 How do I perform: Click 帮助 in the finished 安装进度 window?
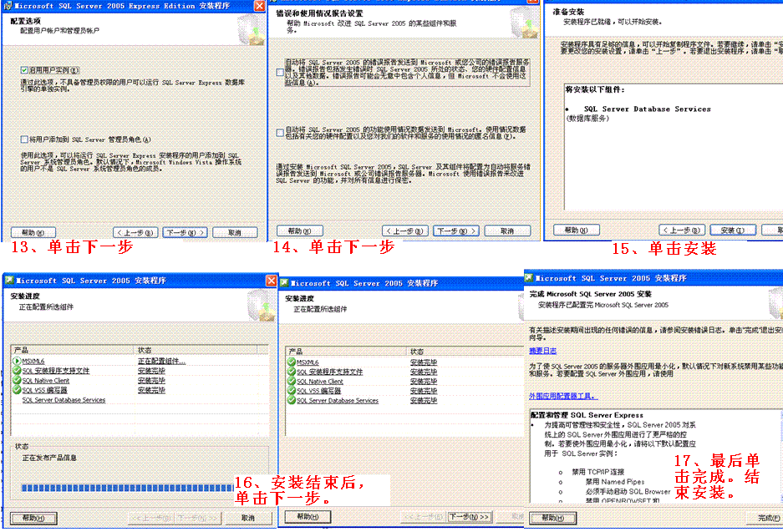coord(308,517)
